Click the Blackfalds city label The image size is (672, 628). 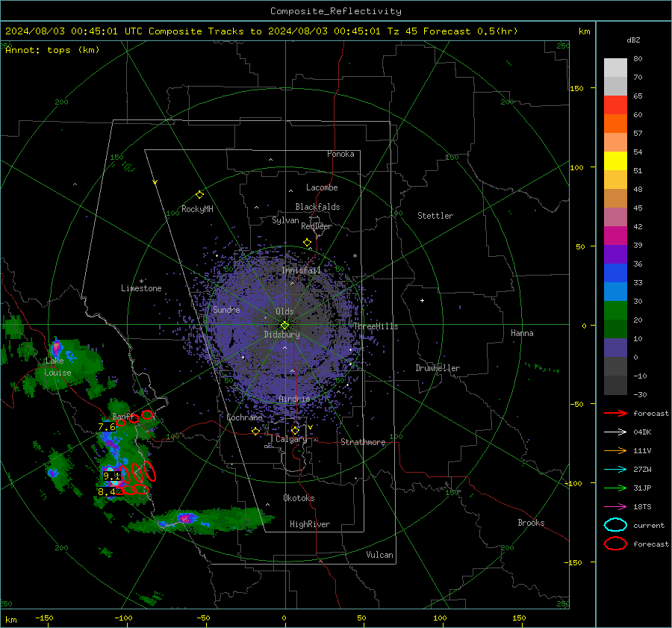317,207
